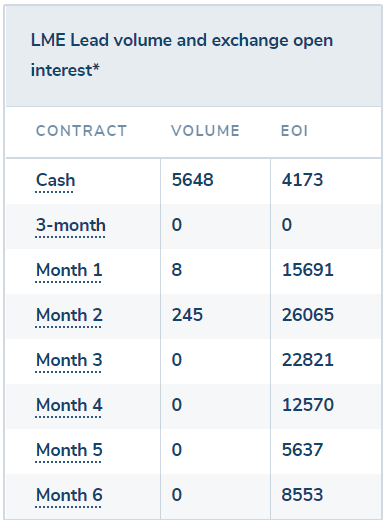Image resolution: width=387 pixels, height=520 pixels.
Task: Click the LME Lead volume table title
Action: (182, 55)
